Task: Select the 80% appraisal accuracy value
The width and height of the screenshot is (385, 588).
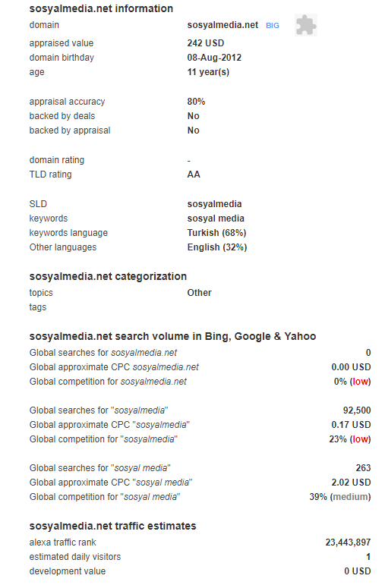Action: 196,102
